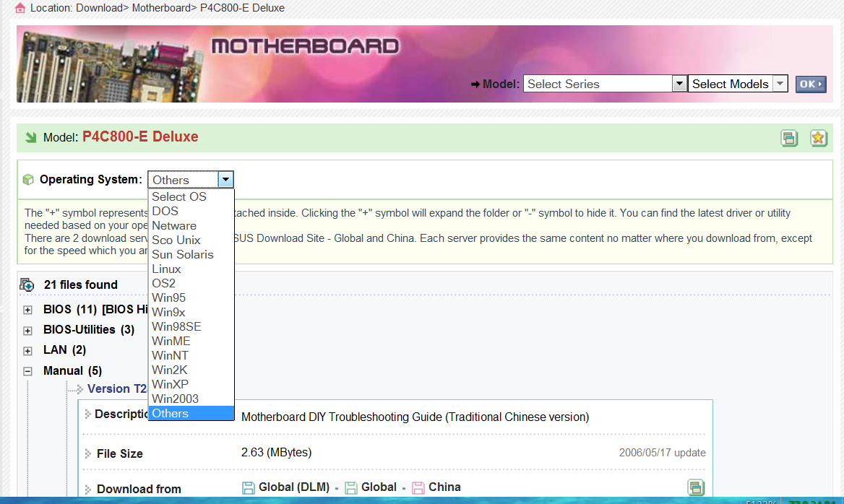The height and width of the screenshot is (504, 844).
Task: Click the copy icon in the Download from row
Action: coord(696,487)
